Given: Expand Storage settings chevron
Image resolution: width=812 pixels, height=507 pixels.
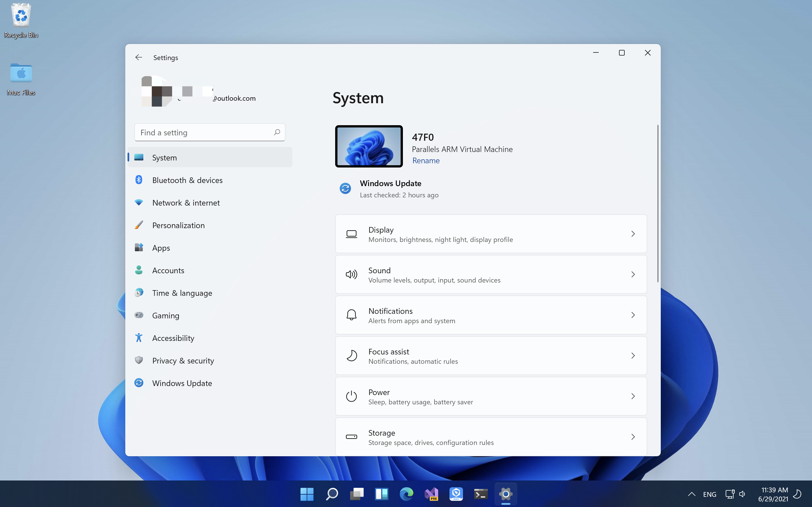Looking at the screenshot, I should tap(633, 437).
